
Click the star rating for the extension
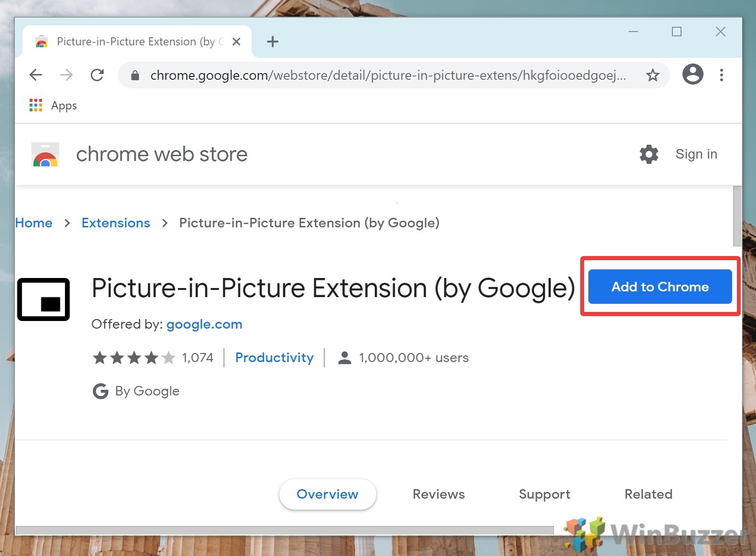(134, 358)
